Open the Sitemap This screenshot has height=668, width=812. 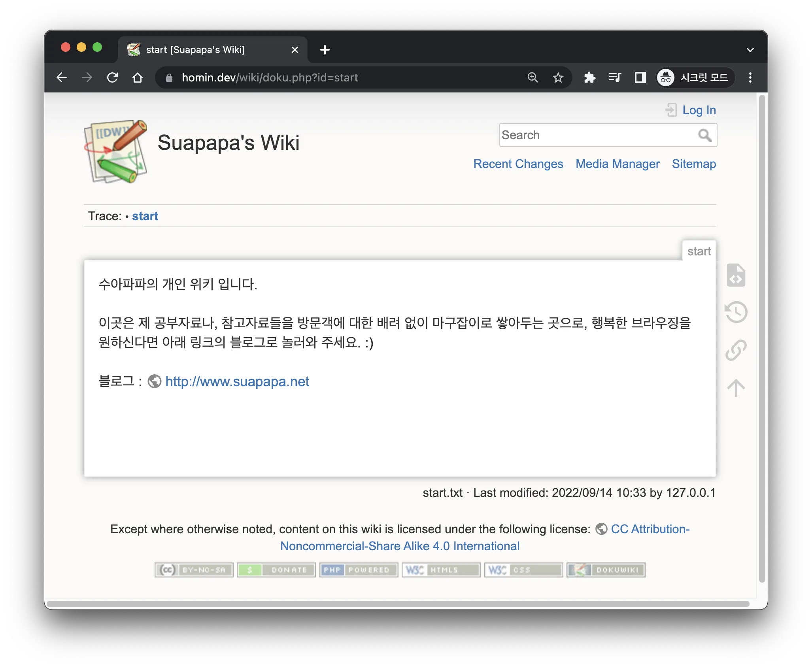[694, 164]
